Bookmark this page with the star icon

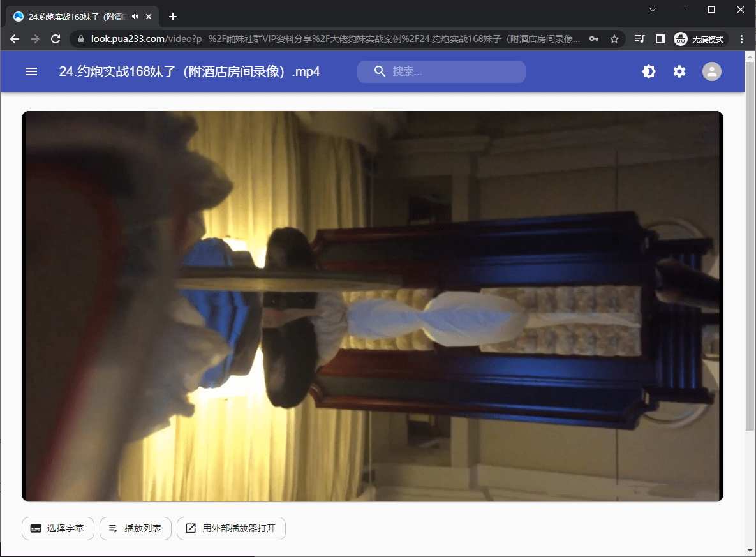pyautogui.click(x=614, y=39)
